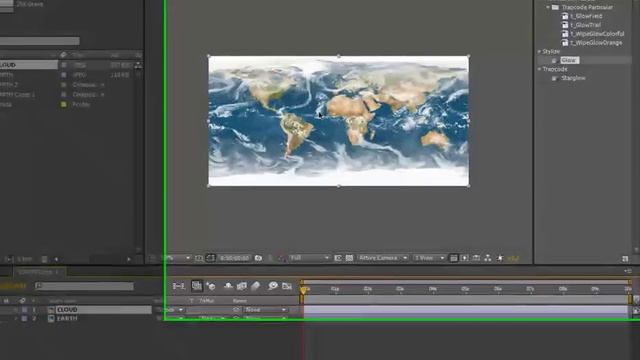Toggle the Region of Interest icon
640x360 pixels.
(x=338, y=258)
